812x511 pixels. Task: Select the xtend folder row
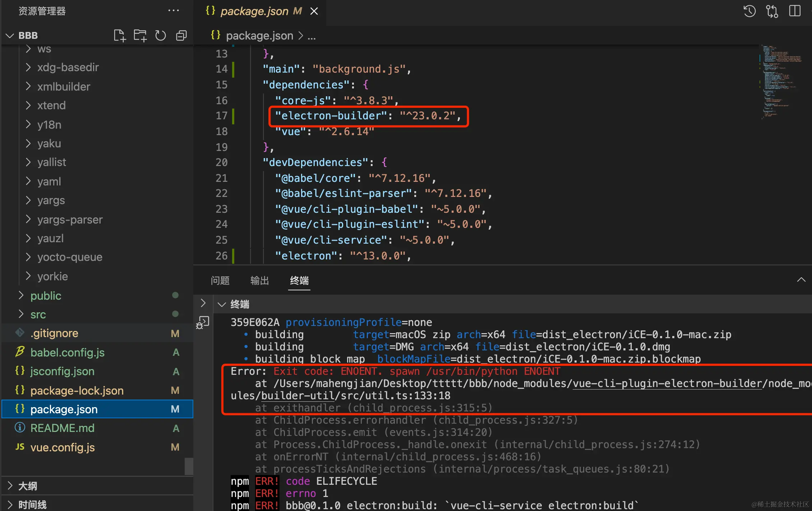[97, 105]
